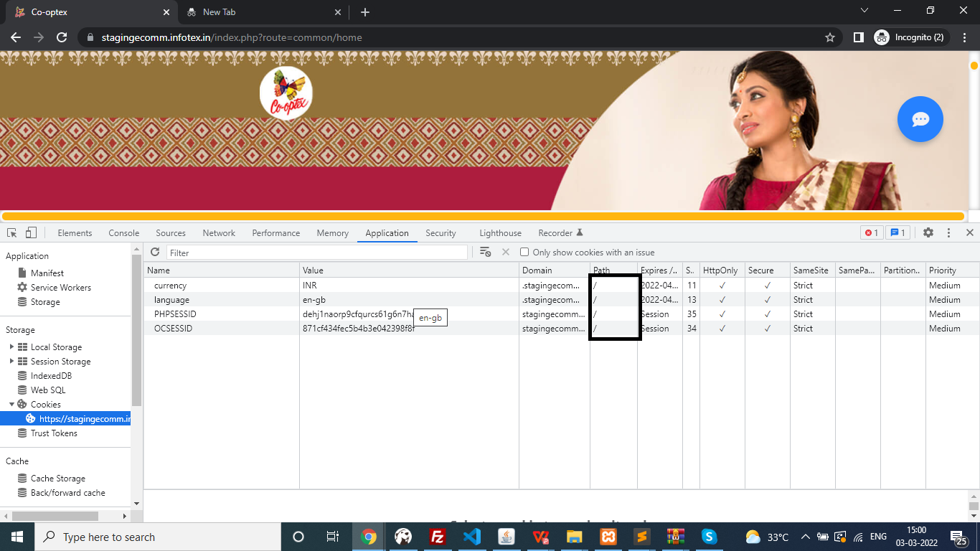The height and width of the screenshot is (551, 980).
Task: Bookmark the page with the star button
Action: point(829,37)
